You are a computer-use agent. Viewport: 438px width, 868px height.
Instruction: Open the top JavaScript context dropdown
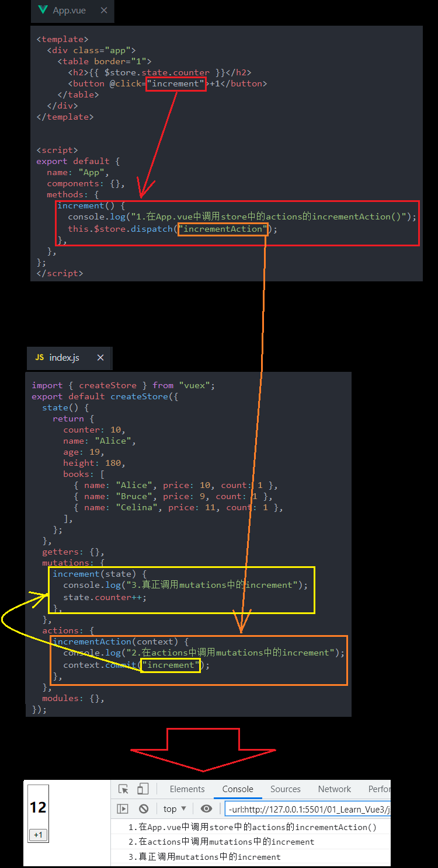[x=175, y=808]
